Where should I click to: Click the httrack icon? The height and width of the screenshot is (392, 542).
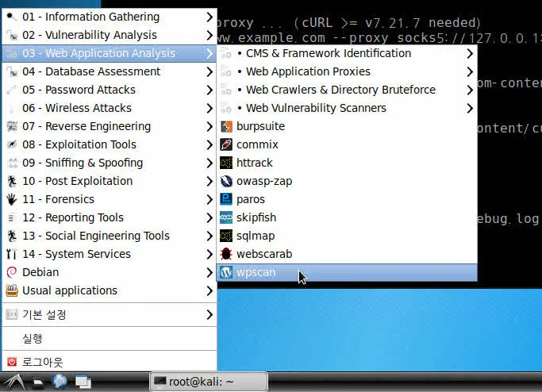point(226,163)
